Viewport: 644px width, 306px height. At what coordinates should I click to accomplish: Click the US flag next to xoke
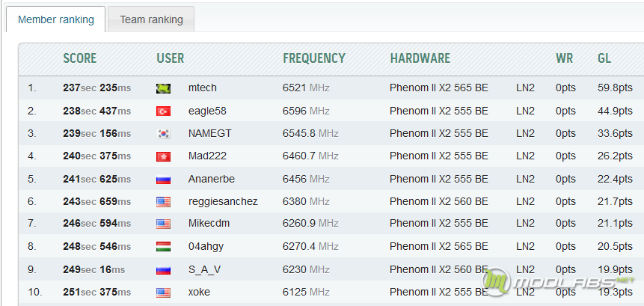(164, 293)
